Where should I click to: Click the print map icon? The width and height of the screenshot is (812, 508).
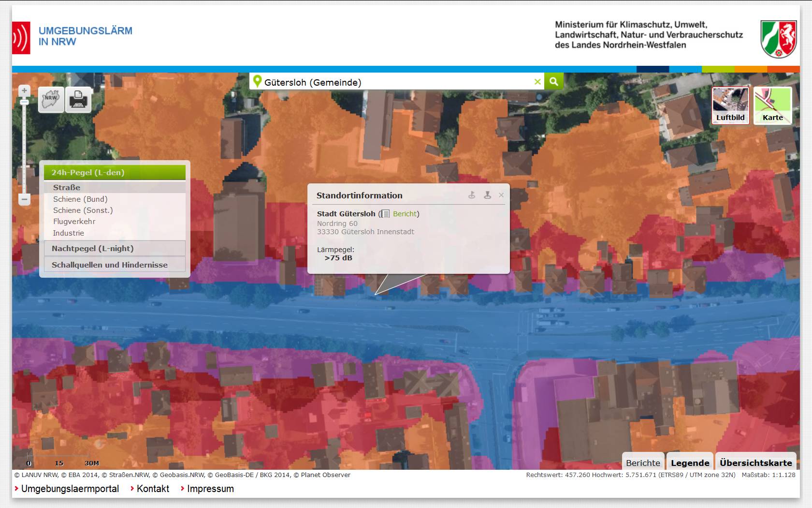point(78,100)
